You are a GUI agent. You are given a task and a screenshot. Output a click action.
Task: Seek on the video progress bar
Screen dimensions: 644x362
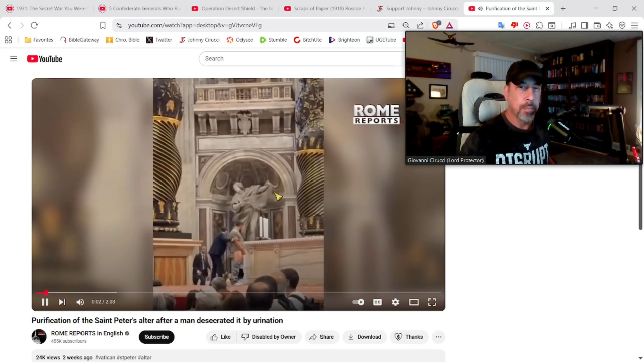click(x=201, y=292)
